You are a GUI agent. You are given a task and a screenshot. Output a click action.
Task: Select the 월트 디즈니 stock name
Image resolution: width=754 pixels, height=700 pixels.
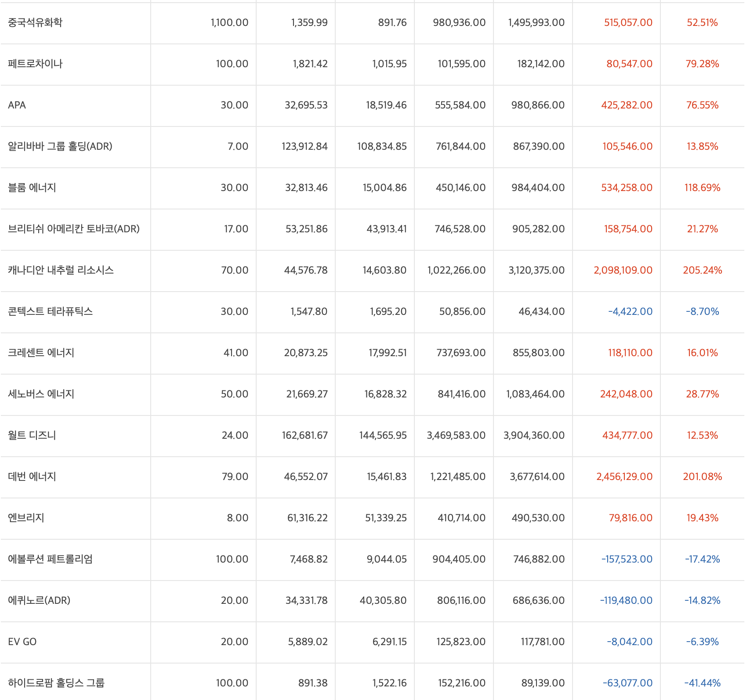point(32,435)
